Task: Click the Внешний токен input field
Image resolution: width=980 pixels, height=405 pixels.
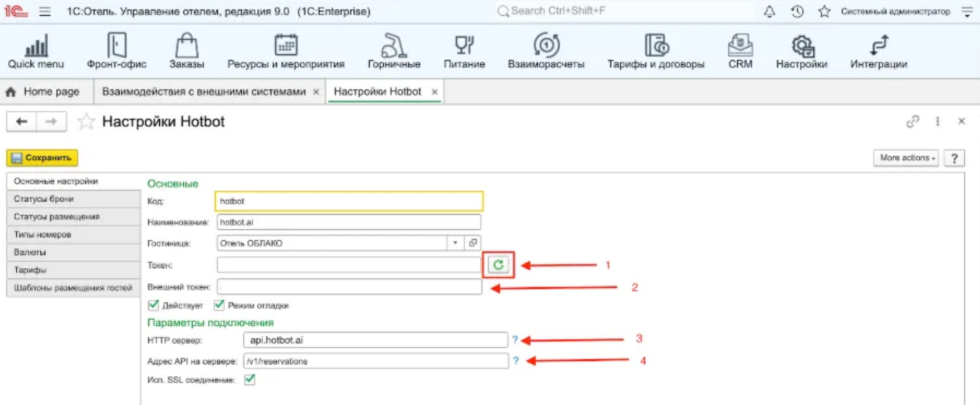Action: (x=349, y=287)
